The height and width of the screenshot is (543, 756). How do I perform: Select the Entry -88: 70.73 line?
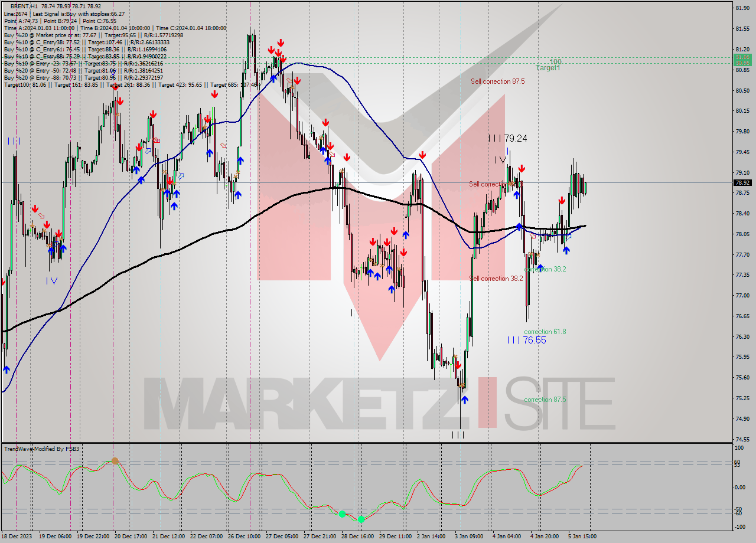coord(85,77)
